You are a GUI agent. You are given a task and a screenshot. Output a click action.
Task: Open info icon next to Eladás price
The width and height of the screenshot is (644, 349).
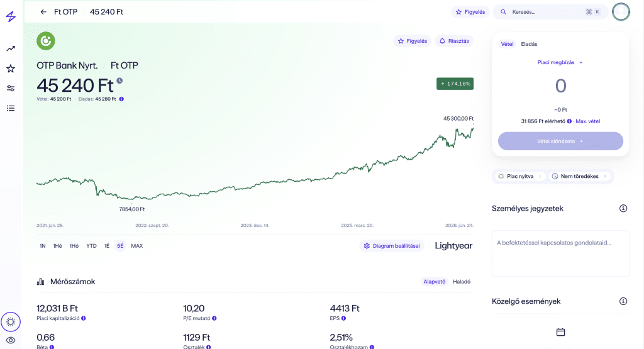[x=121, y=99]
